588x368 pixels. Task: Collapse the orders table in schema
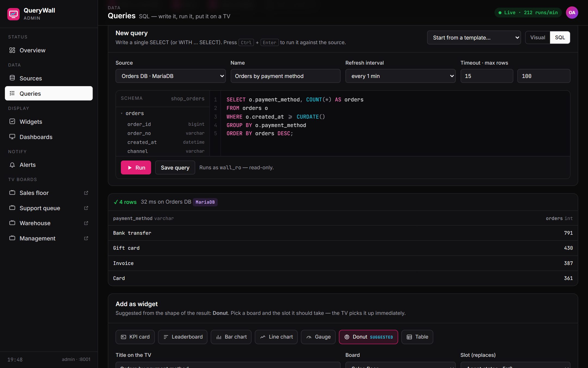click(122, 113)
